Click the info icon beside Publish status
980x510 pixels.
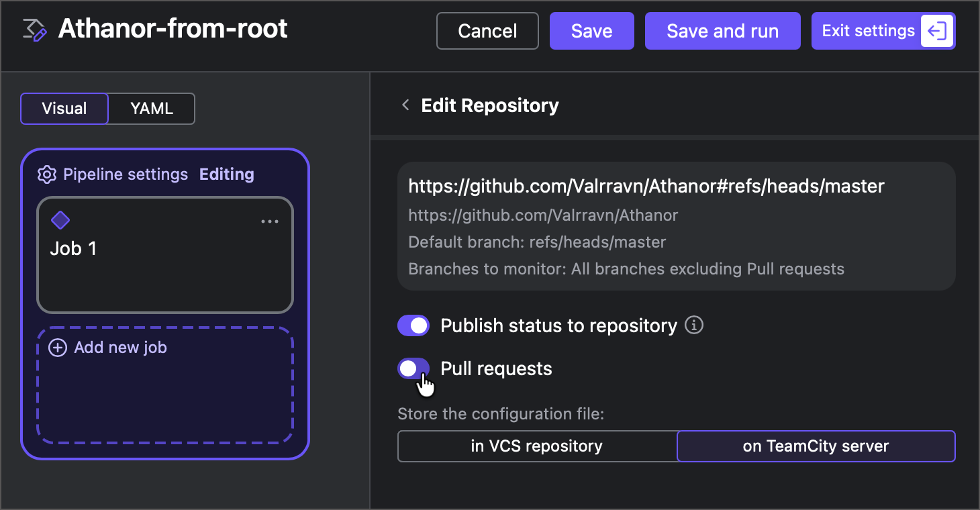coord(694,325)
